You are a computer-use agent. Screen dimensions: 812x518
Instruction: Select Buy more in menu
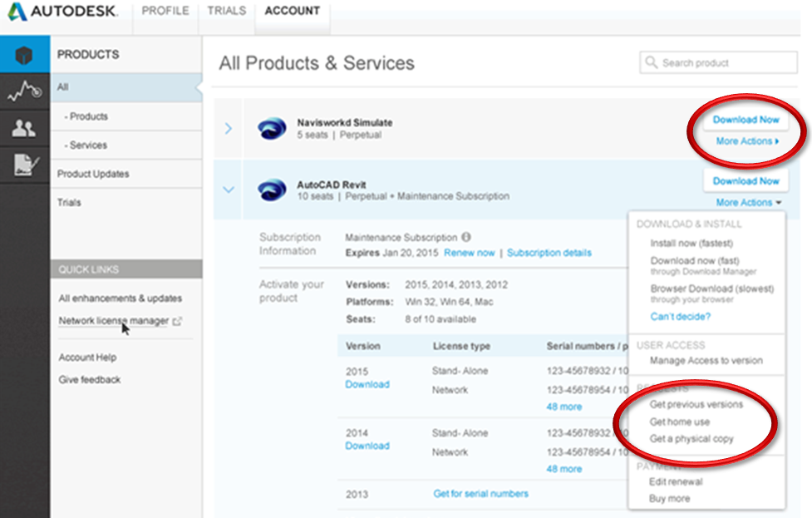669,499
